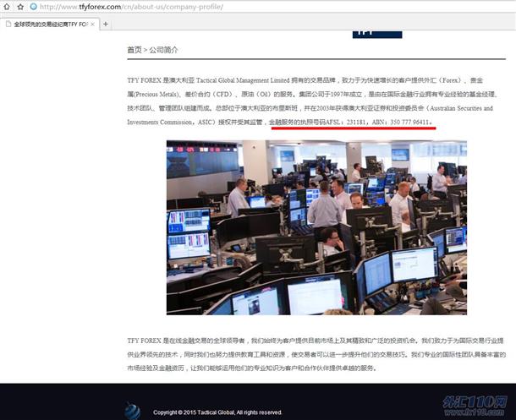Click the Tactical Global globe logo in footer
516x420 pixels.
click(x=132, y=411)
